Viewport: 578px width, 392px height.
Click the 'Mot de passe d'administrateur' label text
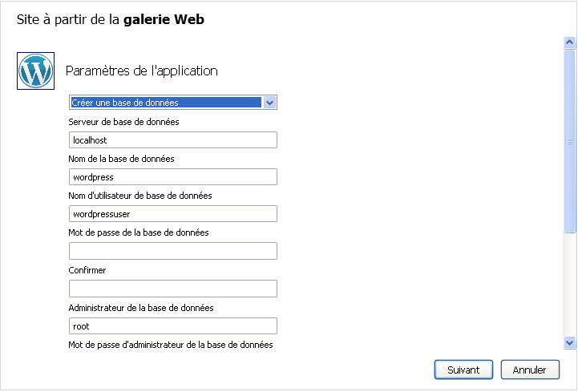[171, 345]
